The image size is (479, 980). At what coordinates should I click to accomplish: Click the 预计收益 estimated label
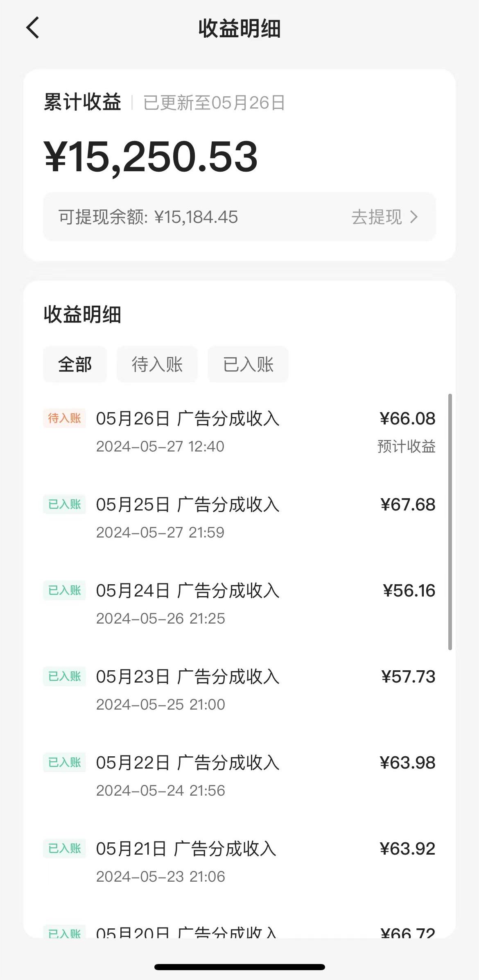coord(406,447)
